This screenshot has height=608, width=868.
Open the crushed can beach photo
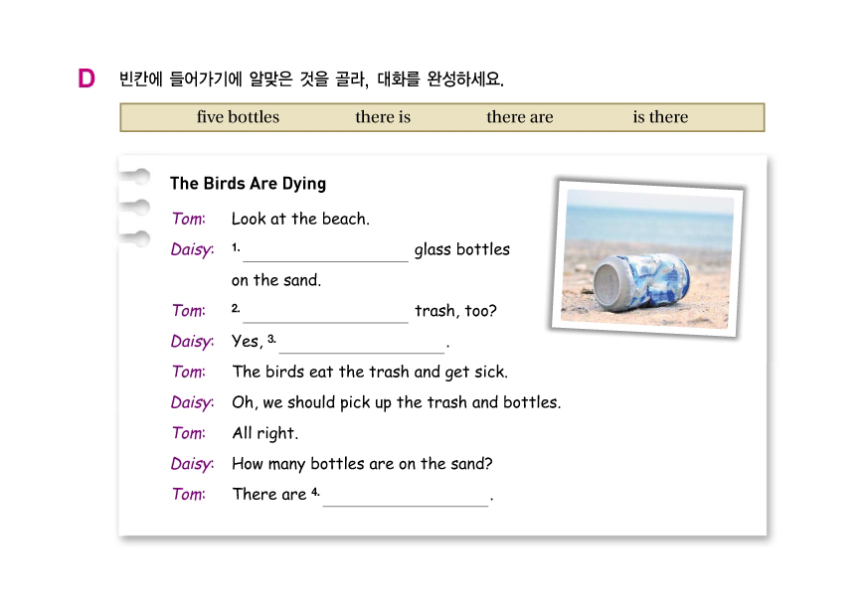(x=647, y=256)
